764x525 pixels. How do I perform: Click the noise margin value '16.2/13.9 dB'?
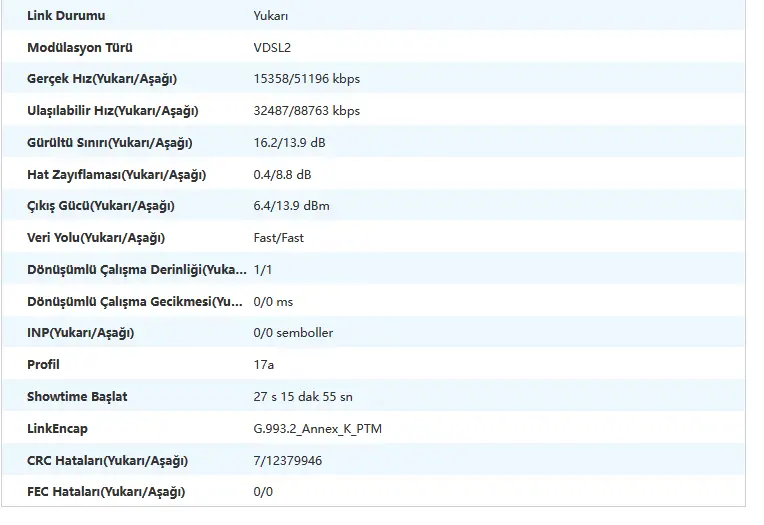[x=289, y=143]
